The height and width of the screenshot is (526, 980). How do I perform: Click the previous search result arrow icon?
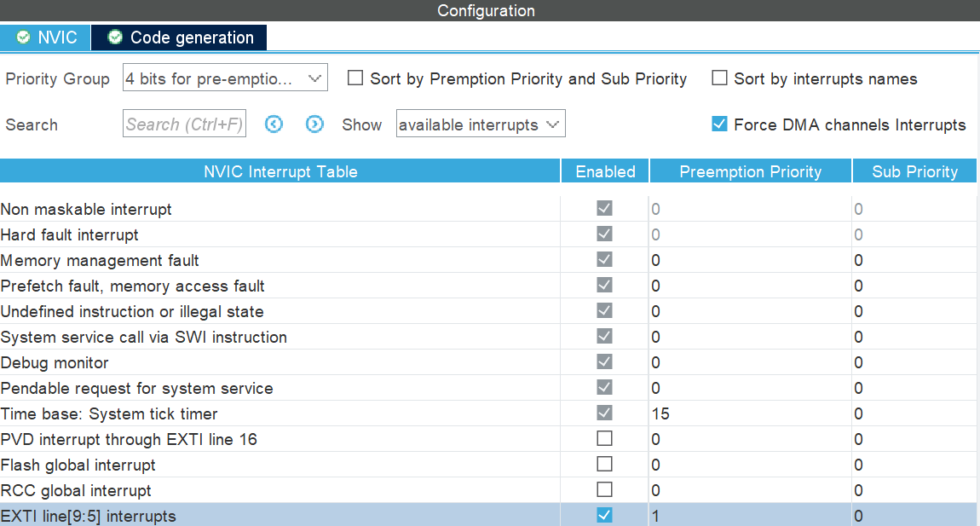[274, 124]
